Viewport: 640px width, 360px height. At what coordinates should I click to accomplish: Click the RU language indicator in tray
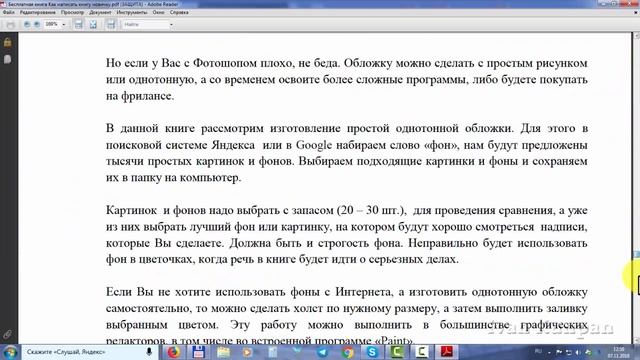coord(538,351)
